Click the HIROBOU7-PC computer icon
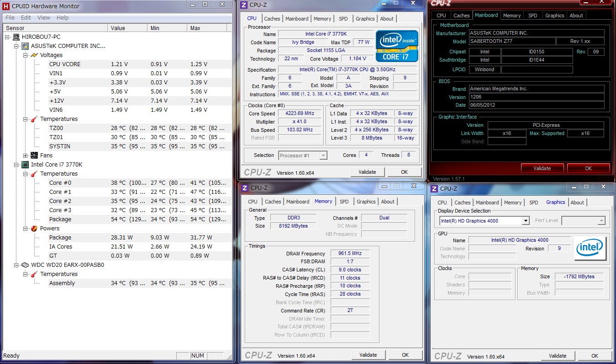 tap(16, 37)
